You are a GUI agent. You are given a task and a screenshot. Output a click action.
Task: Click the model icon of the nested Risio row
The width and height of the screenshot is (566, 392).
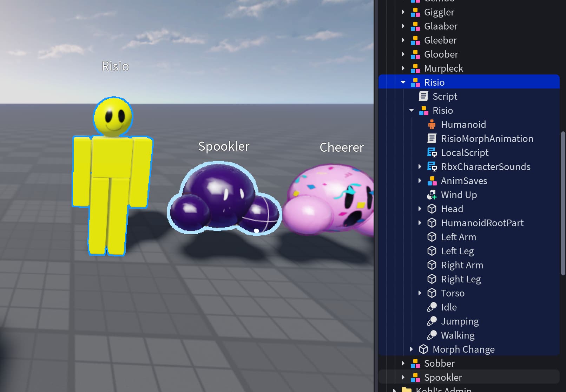(x=424, y=111)
